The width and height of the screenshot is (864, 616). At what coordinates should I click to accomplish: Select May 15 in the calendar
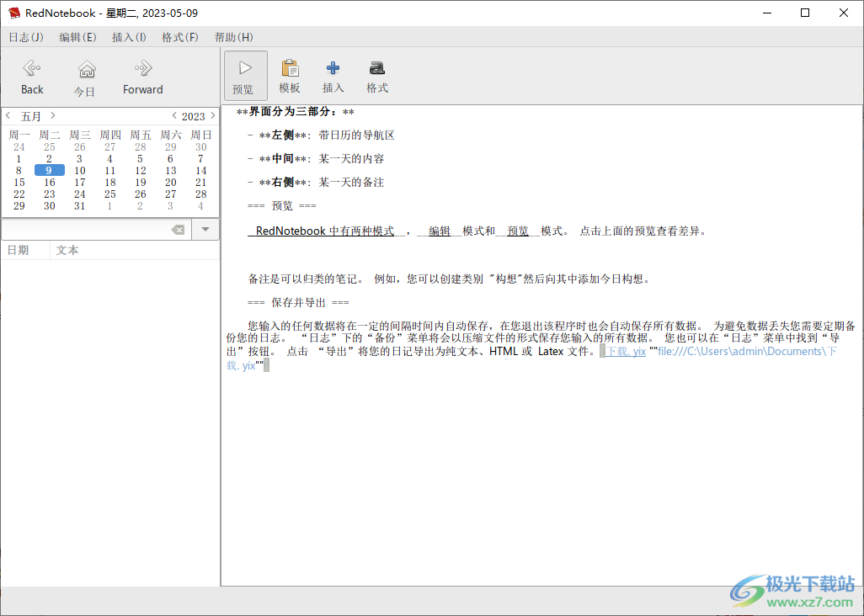(x=19, y=183)
